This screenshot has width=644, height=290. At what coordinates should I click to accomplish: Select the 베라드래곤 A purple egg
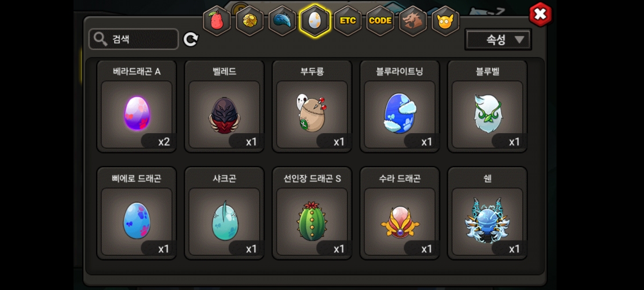pyautogui.click(x=137, y=107)
